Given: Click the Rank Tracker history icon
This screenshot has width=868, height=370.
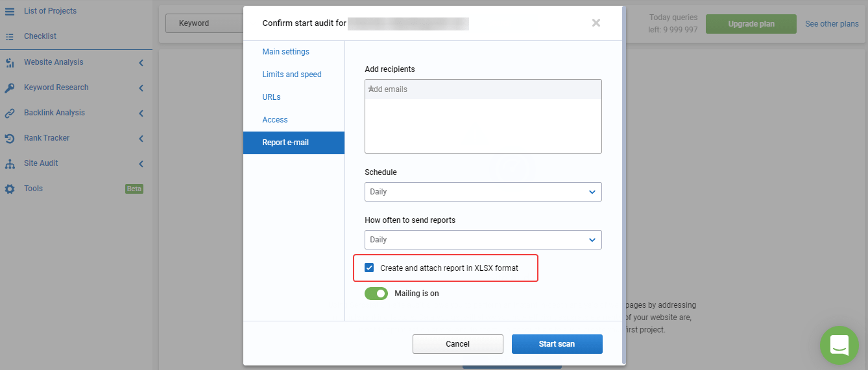Looking at the screenshot, I should [x=10, y=139].
